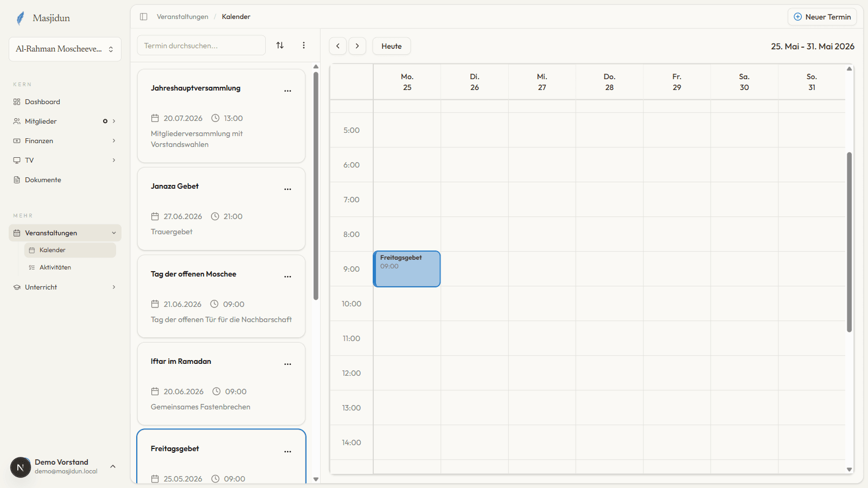The image size is (868, 488).
Task: Click the calendar scroll-up arrow
Action: (850, 69)
